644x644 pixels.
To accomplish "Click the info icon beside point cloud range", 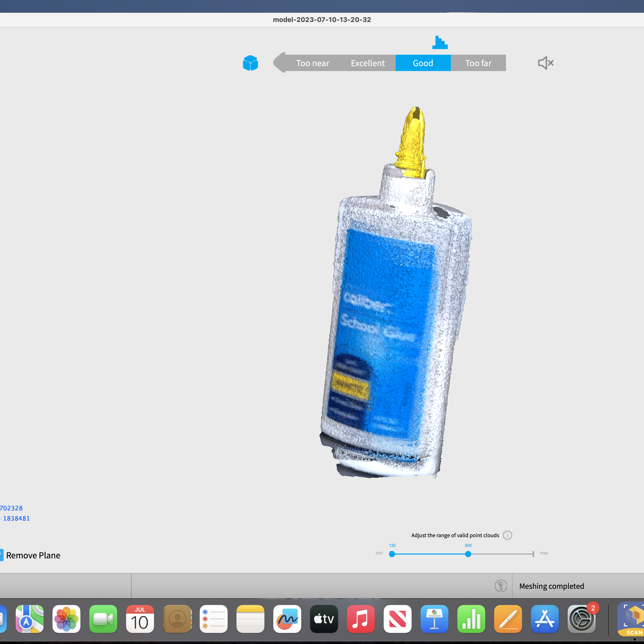I will pos(507,535).
